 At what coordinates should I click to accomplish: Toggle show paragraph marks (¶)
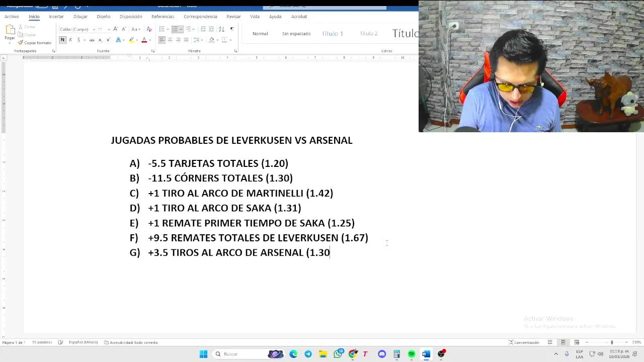click(231, 29)
